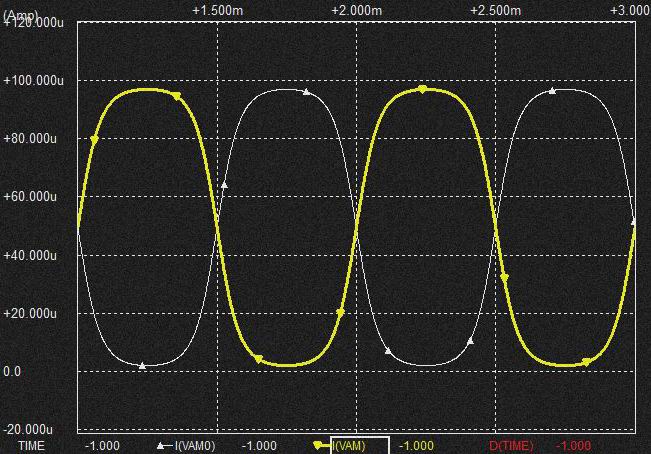Click yellow marker at I(VAM) second peak
This screenshot has height=454, width=651.
(422, 90)
